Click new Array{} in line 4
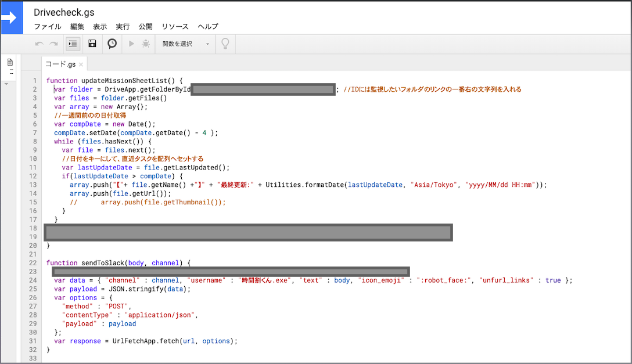The image size is (632, 364). point(122,107)
